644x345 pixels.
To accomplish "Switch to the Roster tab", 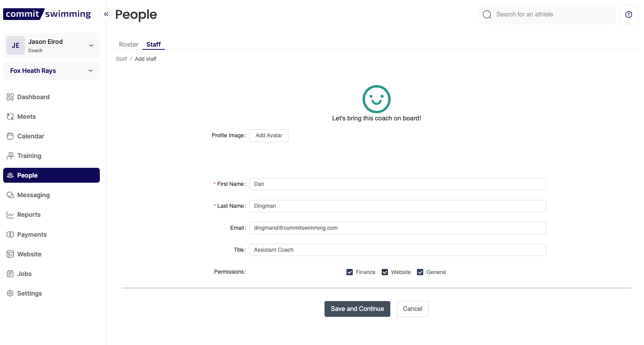I will point(129,44).
